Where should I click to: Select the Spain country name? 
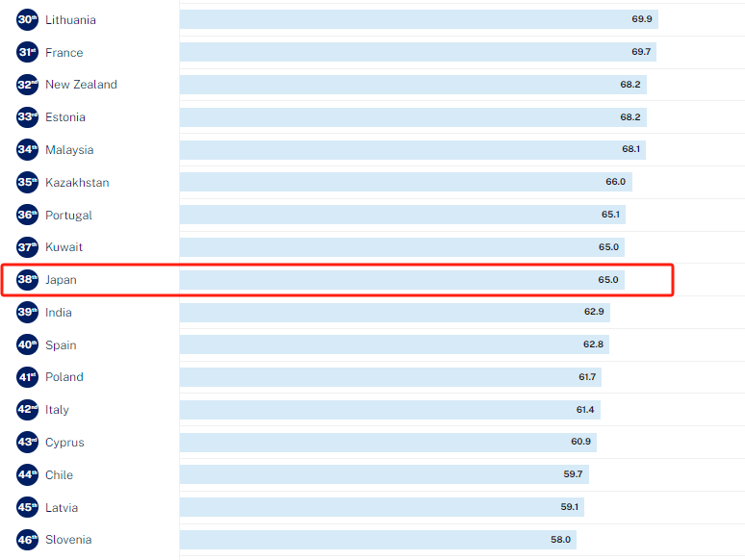[x=61, y=345]
